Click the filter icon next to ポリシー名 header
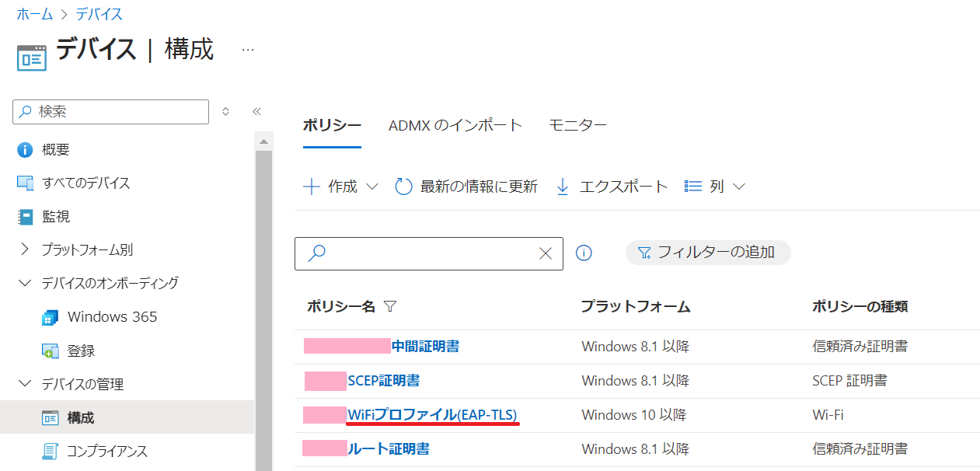This screenshot has height=471, width=980. (x=390, y=306)
